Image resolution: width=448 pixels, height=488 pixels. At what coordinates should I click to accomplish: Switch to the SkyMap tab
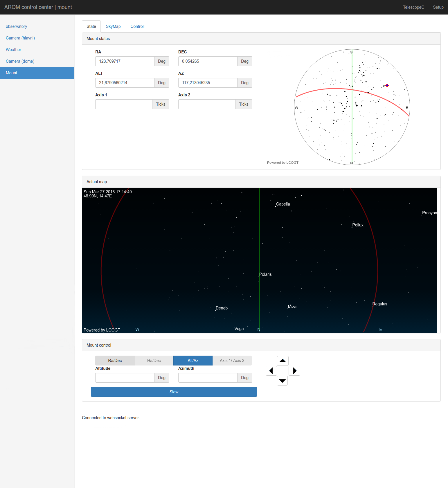point(113,26)
